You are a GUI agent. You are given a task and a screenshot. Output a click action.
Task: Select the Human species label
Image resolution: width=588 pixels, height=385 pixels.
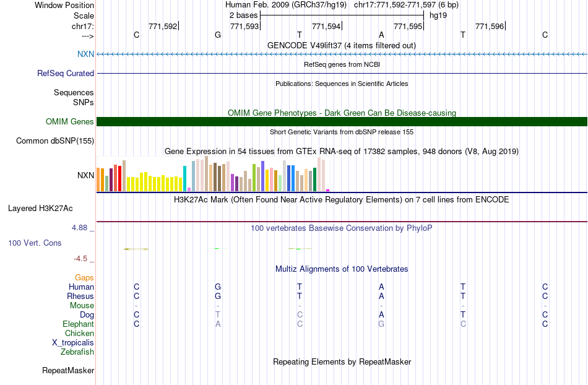pyautogui.click(x=81, y=287)
